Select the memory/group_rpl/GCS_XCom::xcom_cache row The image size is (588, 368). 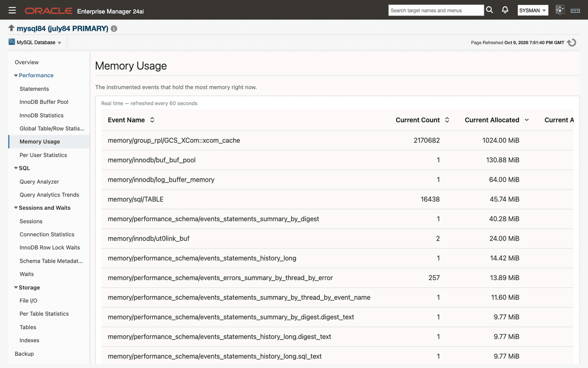[337, 140]
